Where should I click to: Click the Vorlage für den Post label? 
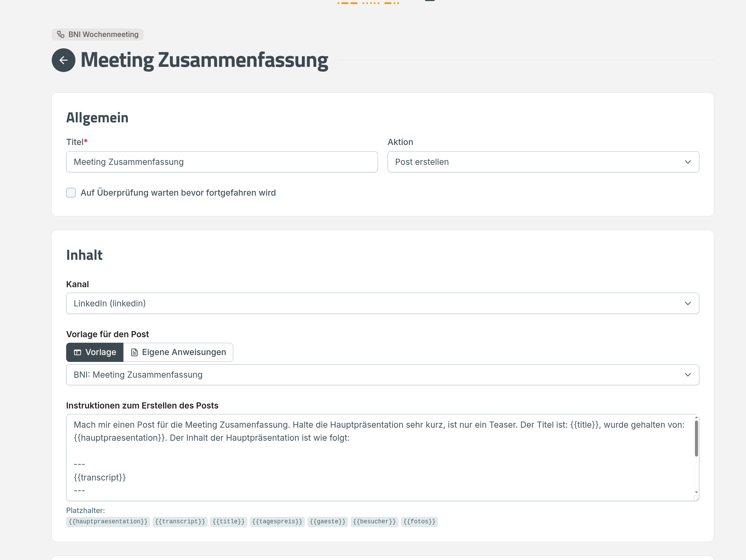tap(108, 334)
